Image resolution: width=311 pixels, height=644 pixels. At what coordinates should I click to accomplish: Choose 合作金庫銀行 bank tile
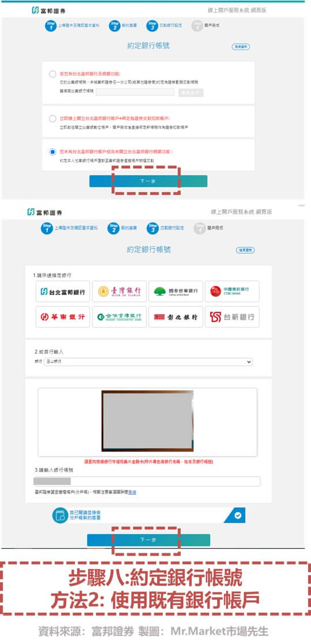(119, 317)
